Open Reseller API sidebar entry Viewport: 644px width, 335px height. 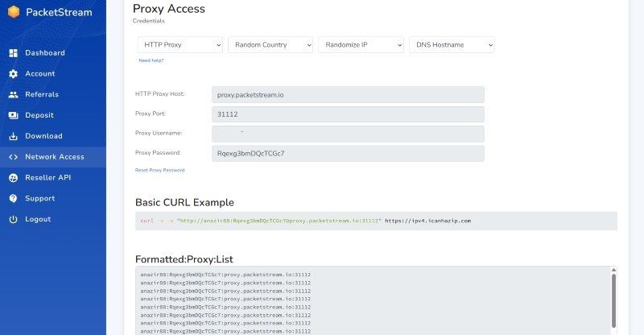53,178
